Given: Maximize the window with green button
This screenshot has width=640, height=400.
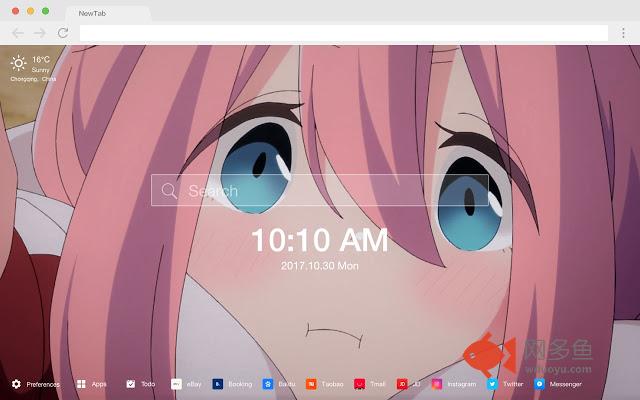Looking at the screenshot, I should click(x=46, y=11).
